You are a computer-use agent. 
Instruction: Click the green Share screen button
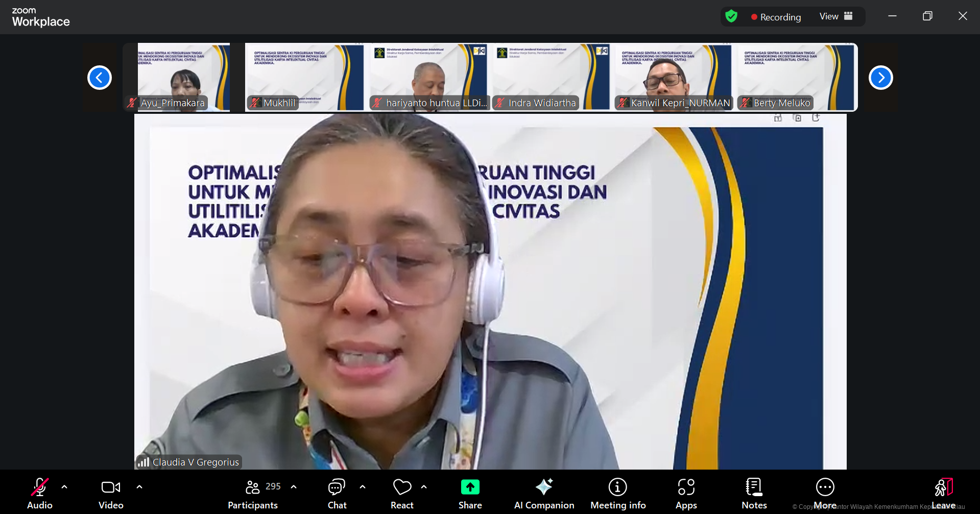click(470, 493)
